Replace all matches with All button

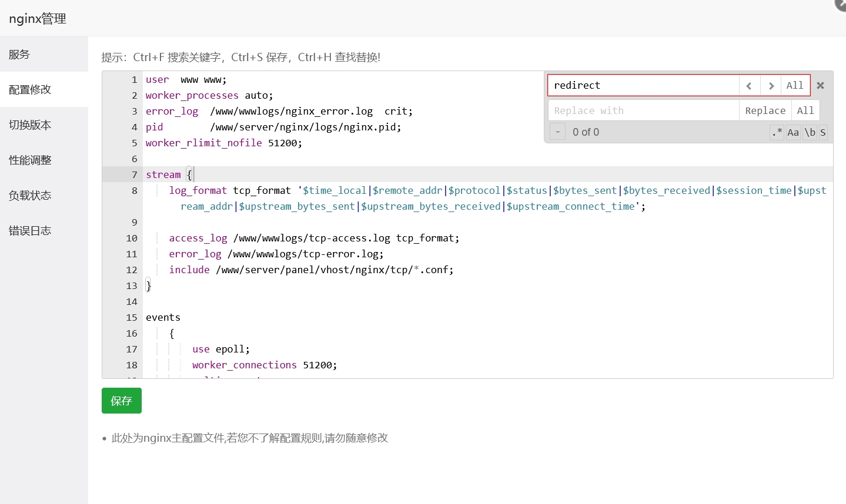pyautogui.click(x=805, y=110)
